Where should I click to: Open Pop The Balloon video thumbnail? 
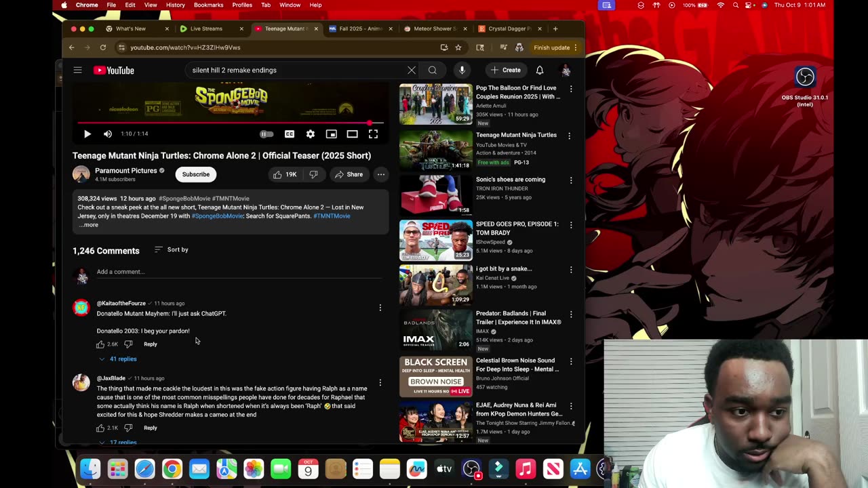click(x=435, y=104)
